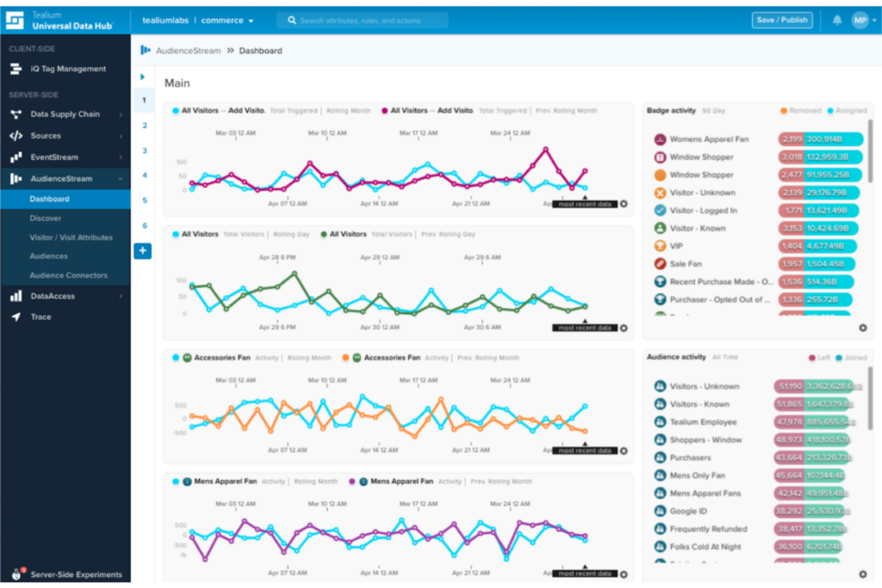Click the Save / Publish button
Image resolution: width=882 pixels, height=588 pixels.
click(782, 20)
